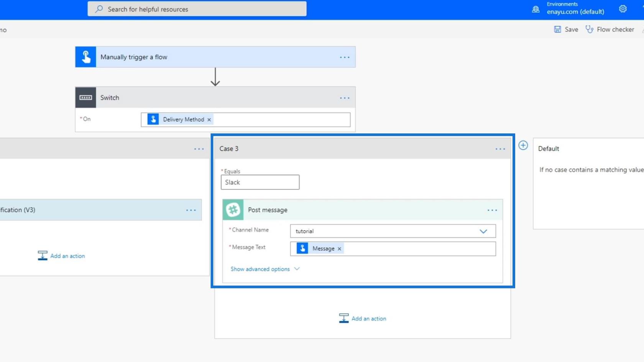Click the Channel Name chevron arrow
This screenshot has width=644, height=362.
483,231
